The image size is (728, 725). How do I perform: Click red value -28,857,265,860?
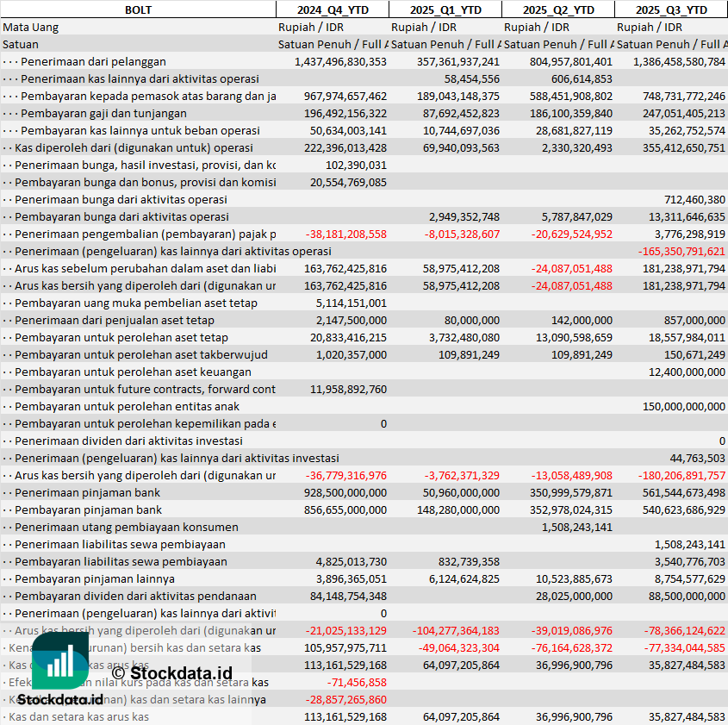[345, 700]
